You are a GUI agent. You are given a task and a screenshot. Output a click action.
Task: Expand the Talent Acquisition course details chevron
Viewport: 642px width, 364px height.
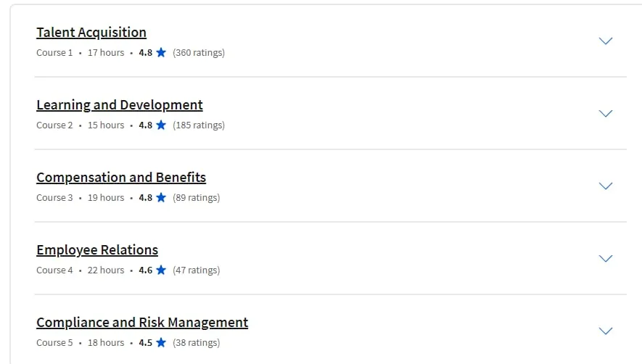606,41
